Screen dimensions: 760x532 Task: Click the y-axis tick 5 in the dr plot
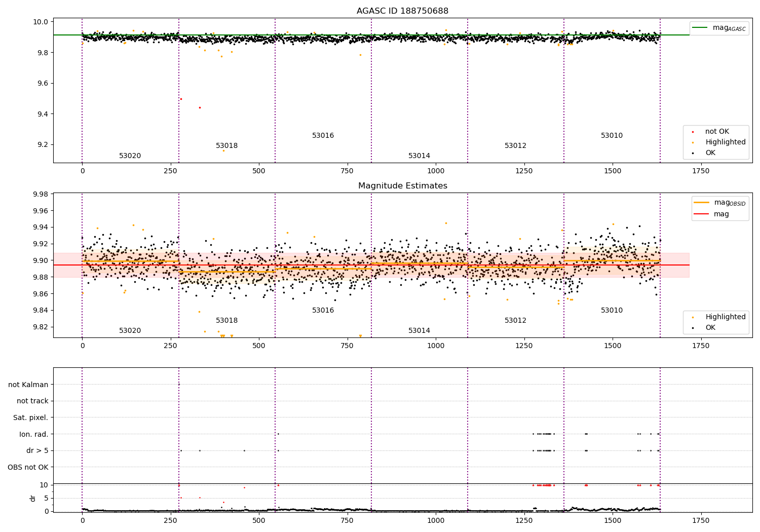[x=46, y=498]
